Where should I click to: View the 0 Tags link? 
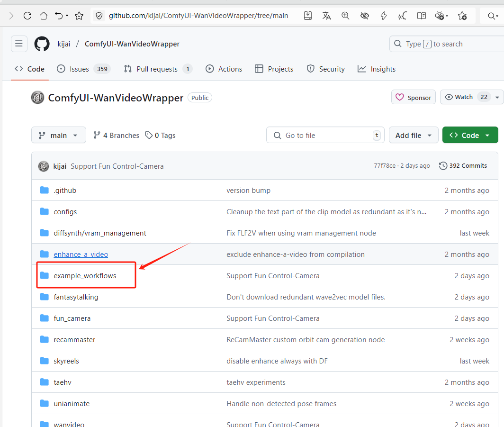point(161,136)
